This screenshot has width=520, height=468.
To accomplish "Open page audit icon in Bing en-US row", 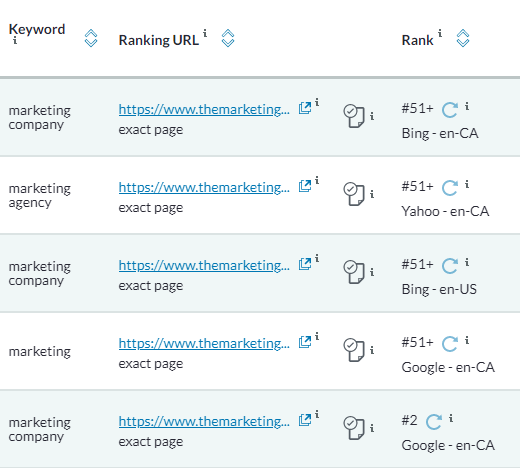I will 354,272.
